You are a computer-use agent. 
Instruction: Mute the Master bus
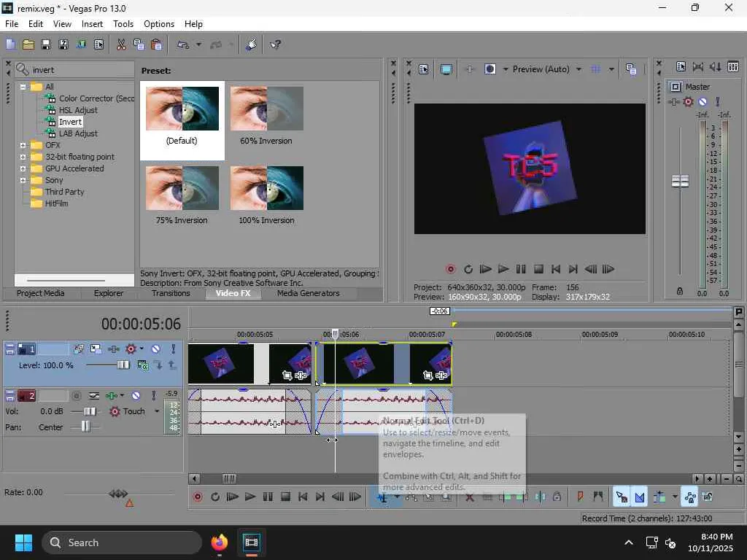coord(703,101)
